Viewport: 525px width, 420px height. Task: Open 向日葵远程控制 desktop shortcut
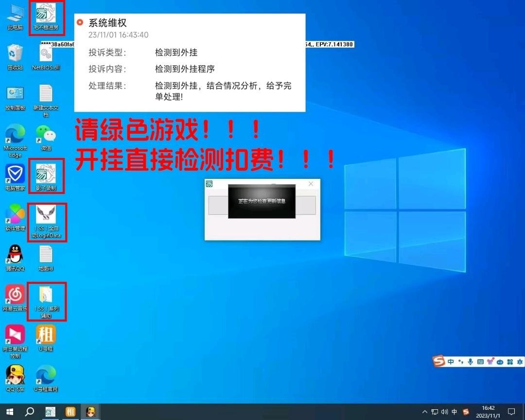point(15,334)
